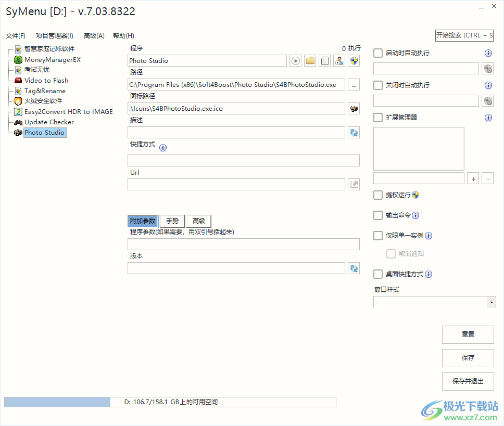The height and width of the screenshot is (426, 504).
Task: Click the Video to Flash red icon
Action: point(18,80)
